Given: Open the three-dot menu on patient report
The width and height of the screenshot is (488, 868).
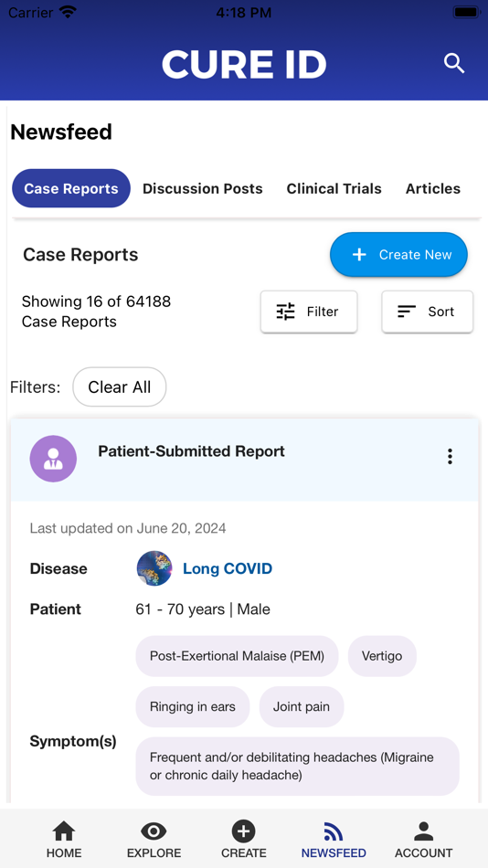Looking at the screenshot, I should 450,456.
